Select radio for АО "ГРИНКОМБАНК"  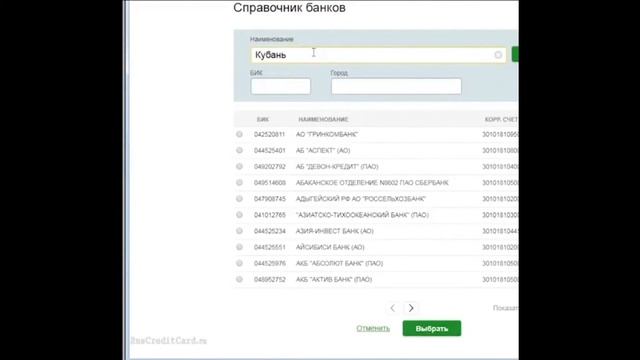240,134
